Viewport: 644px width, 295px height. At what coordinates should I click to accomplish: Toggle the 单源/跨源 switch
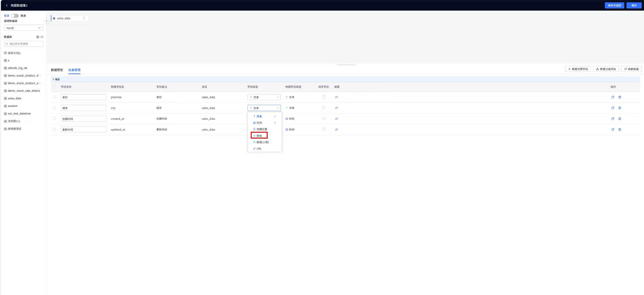[x=15, y=16]
